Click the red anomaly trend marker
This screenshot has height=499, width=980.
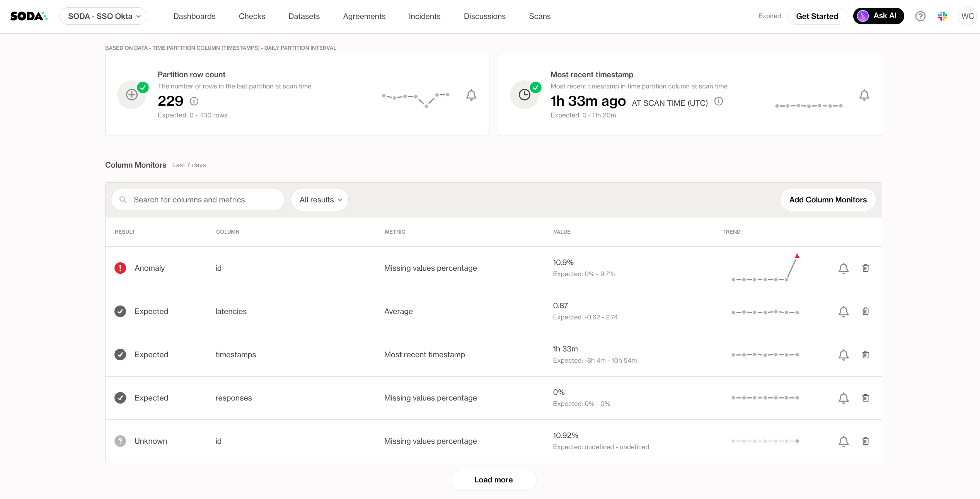point(797,256)
